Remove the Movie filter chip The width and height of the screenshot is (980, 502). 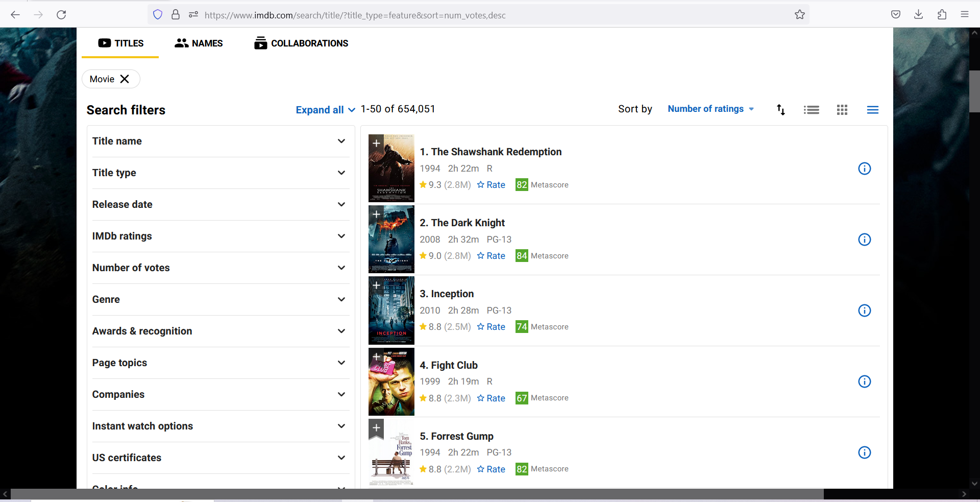tap(124, 79)
